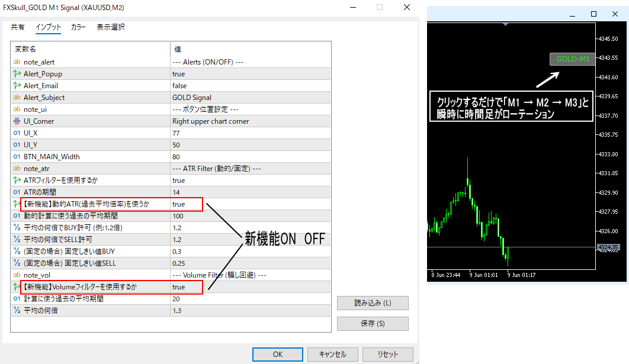Click the integer icon beside 動的計算に使う過去の平均期間
The width and height of the screenshot is (629, 364).
click(17, 215)
